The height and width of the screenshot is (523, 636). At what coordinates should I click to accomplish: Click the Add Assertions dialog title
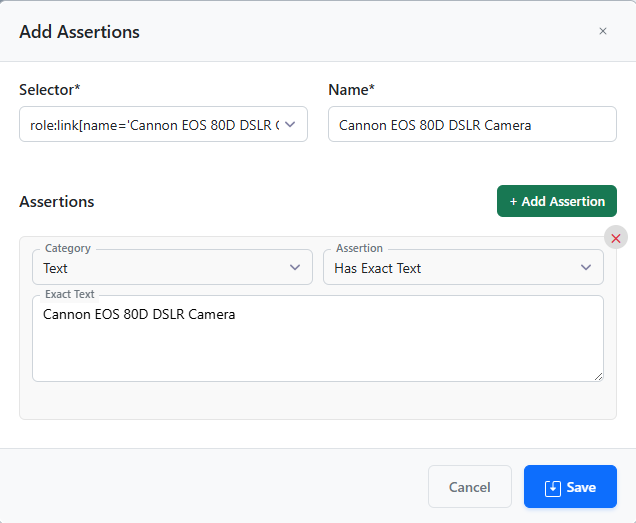point(79,32)
